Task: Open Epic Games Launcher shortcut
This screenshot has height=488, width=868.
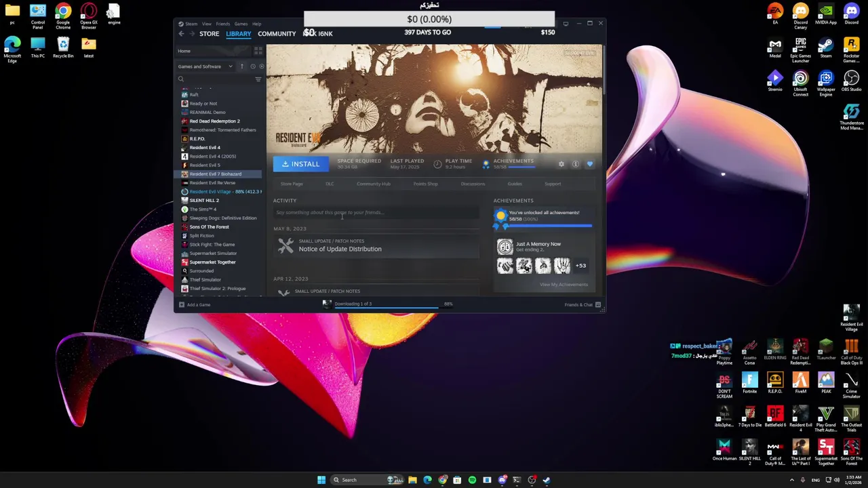Action: (x=800, y=50)
